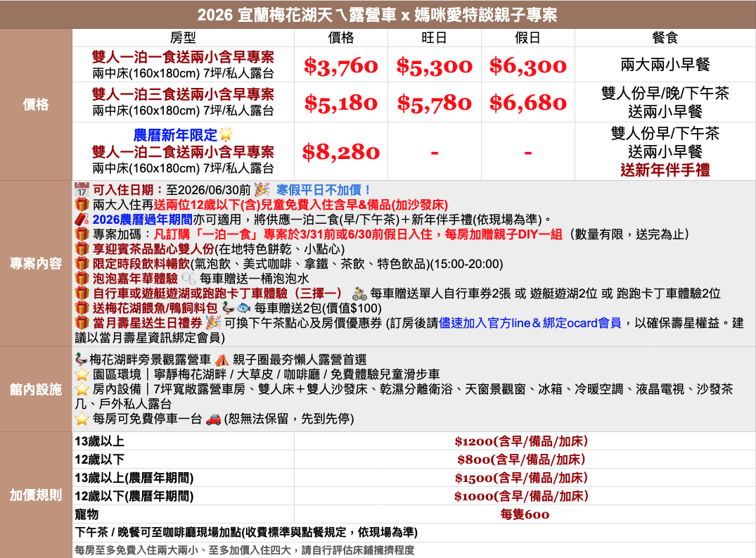Select the 假日 column header
The height and width of the screenshot is (558, 756).
pyautogui.click(x=527, y=38)
